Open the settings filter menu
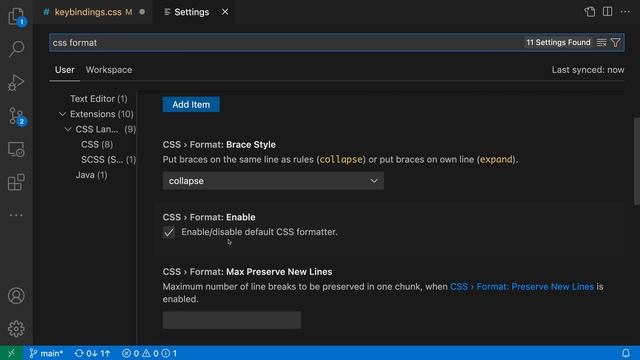The height and width of the screenshot is (360, 640). coord(616,42)
